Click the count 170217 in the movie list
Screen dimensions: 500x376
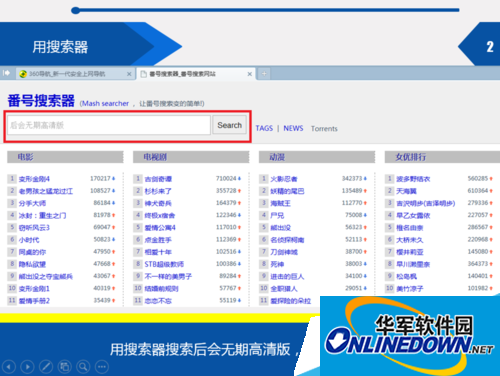tap(100, 179)
